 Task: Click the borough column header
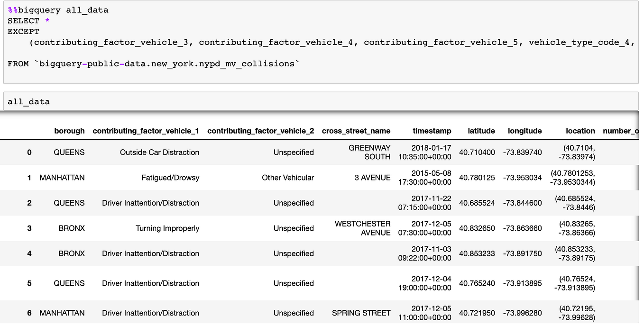(69, 131)
